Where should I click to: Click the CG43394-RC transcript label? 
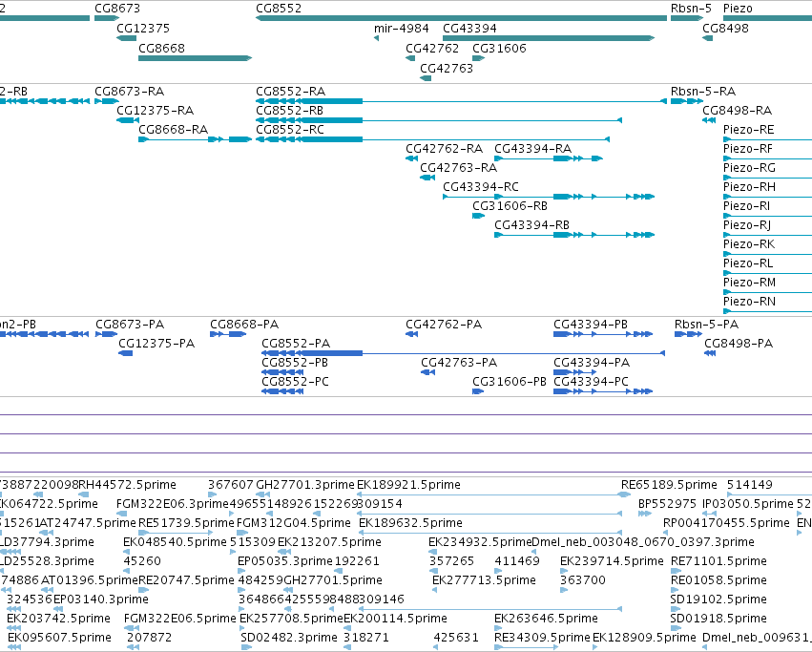(x=481, y=187)
